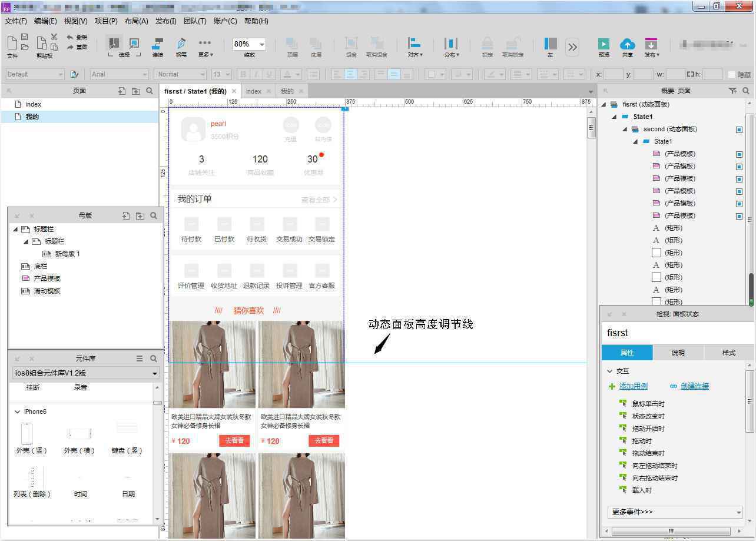
Task: Open the 视图(V) menu
Action: pos(75,21)
